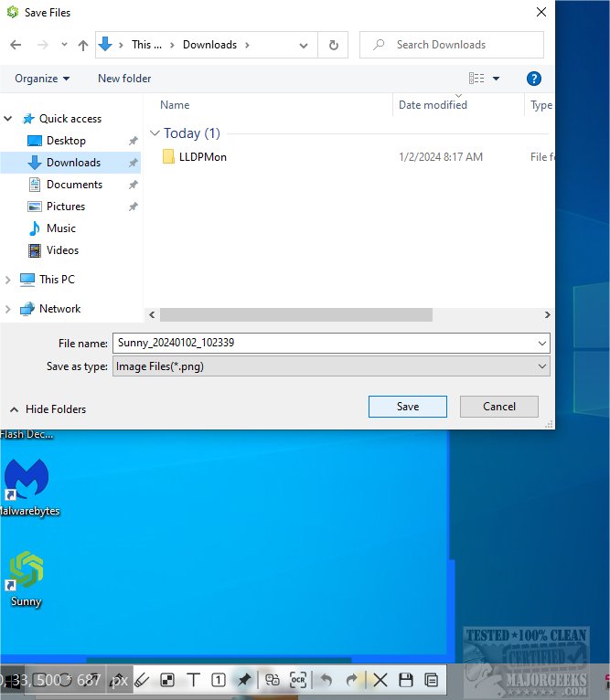Select the Text tool in Sunny toolbar
This screenshot has width=610, height=700.
point(193,681)
